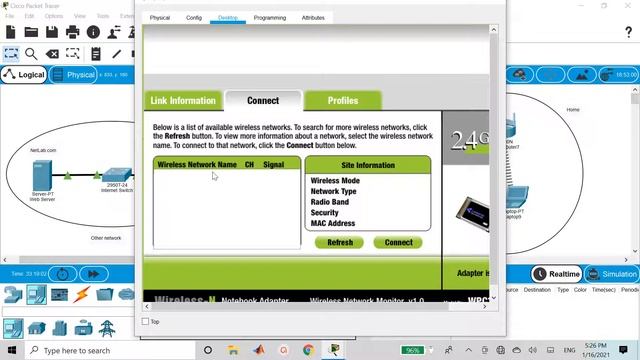Click the Fast Forward Time button
This screenshot has height=360, width=640.
(94, 274)
